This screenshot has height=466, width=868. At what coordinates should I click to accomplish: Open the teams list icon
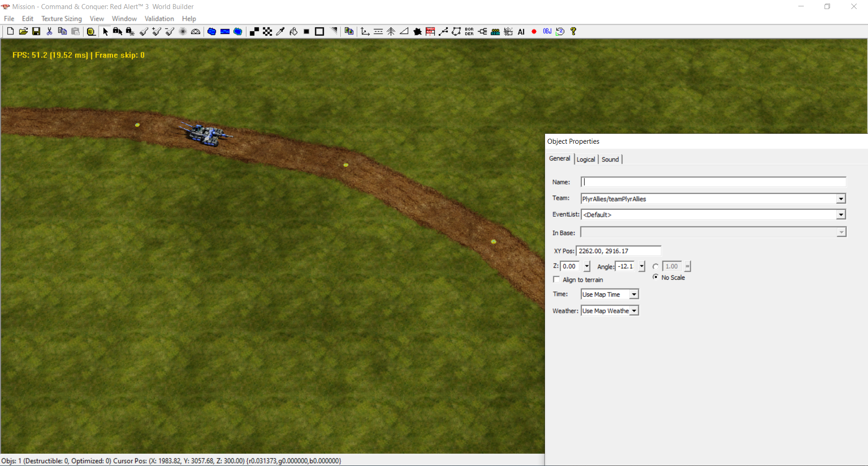pos(495,31)
